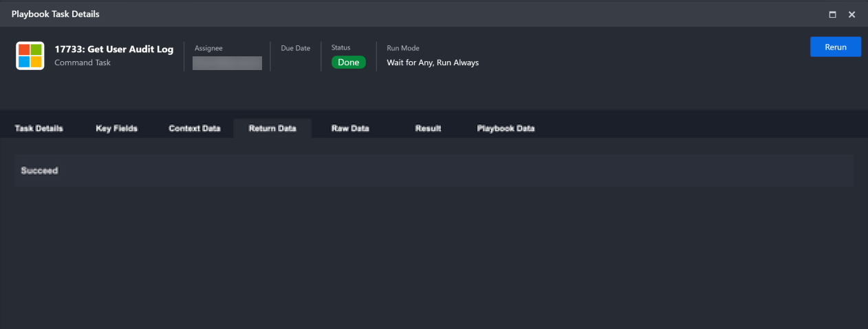The width and height of the screenshot is (868, 329).
Task: Click the Status label above Done
Action: point(340,48)
